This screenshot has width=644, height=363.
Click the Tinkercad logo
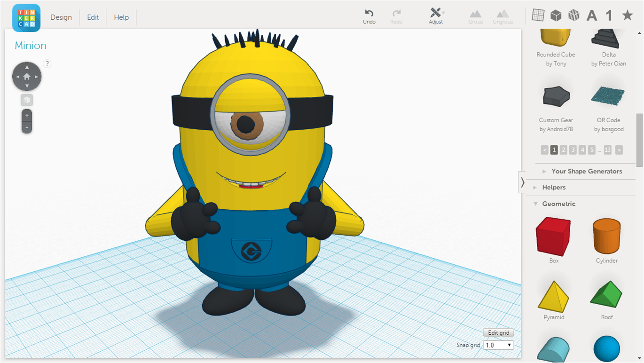pos(26,17)
